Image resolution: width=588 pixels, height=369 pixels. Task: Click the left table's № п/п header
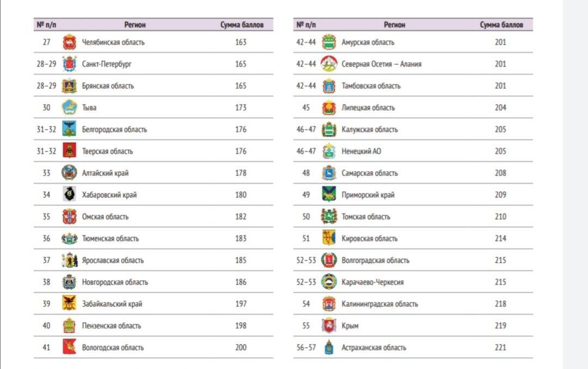[47, 25]
